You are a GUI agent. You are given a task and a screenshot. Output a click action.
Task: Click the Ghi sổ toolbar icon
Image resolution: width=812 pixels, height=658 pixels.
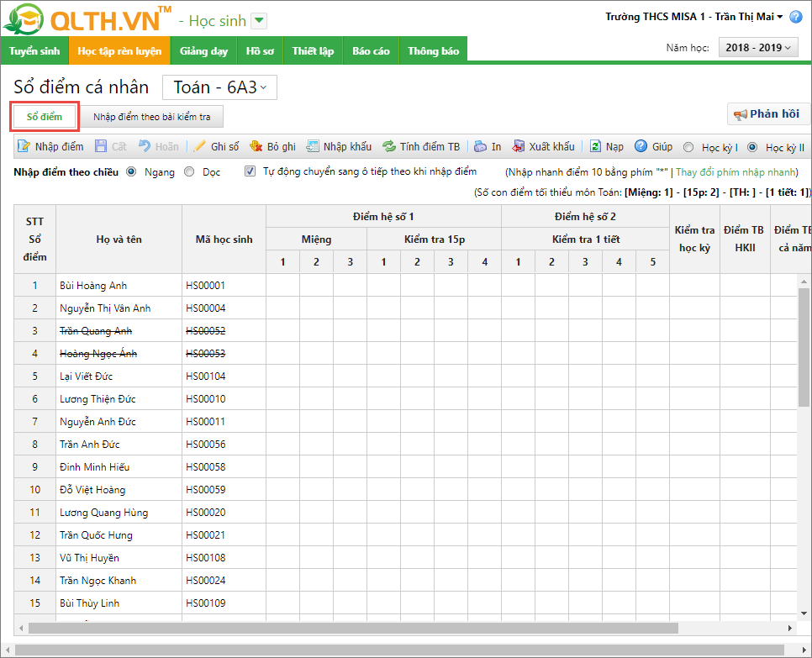tap(199, 146)
